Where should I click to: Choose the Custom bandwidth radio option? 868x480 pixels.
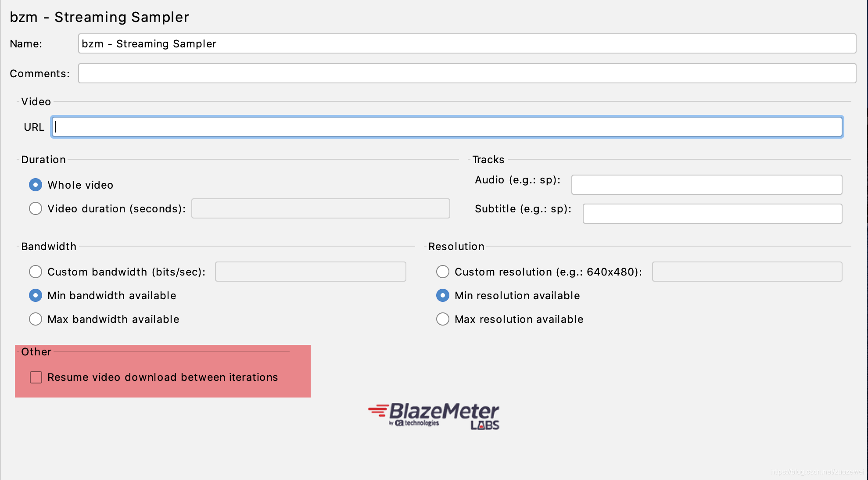click(36, 272)
